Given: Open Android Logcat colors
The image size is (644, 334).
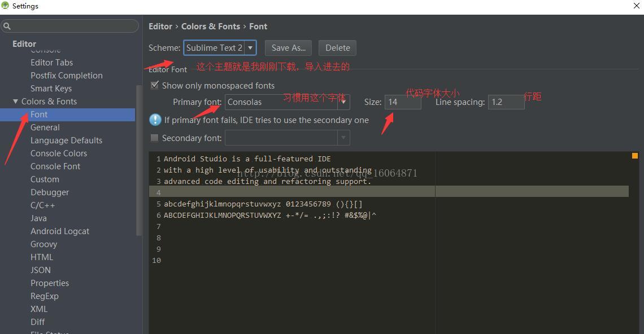Looking at the screenshot, I should [x=59, y=231].
